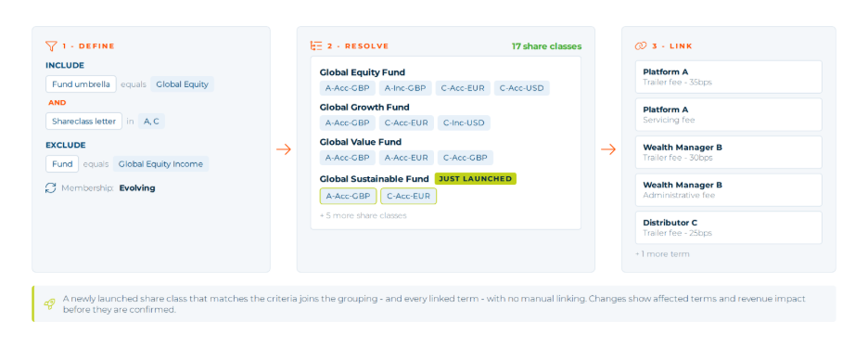
Task: Click the 'in' operator beside Shareclass letter
Action: coord(130,122)
